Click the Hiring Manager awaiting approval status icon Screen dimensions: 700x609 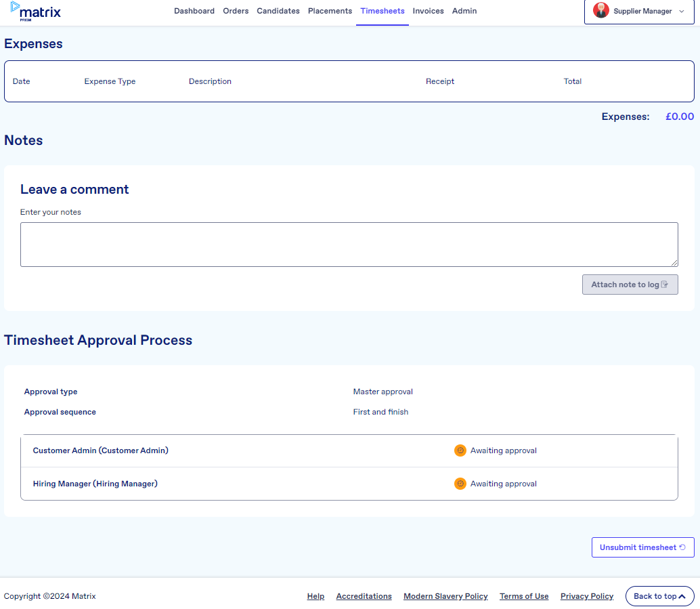(460, 484)
